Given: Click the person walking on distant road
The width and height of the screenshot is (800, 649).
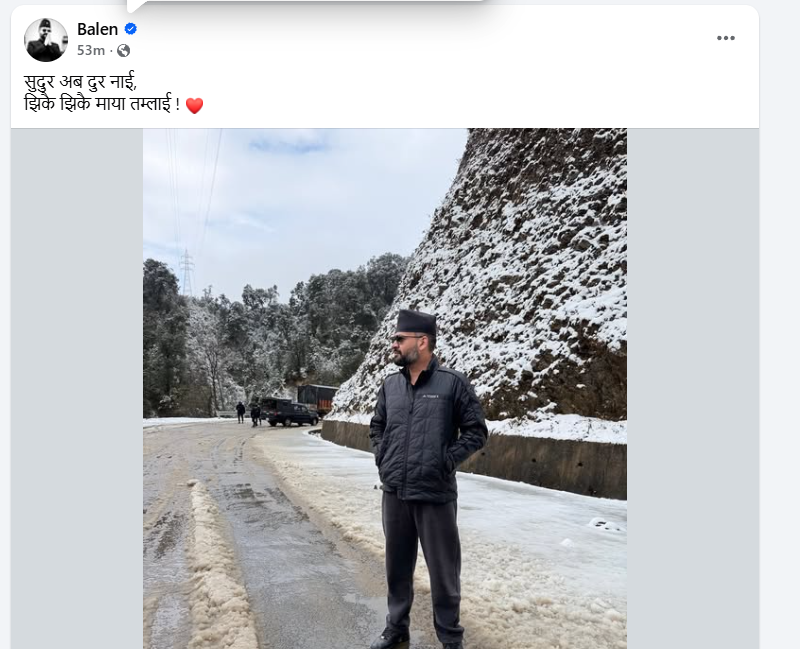Looking at the screenshot, I should click(240, 411).
